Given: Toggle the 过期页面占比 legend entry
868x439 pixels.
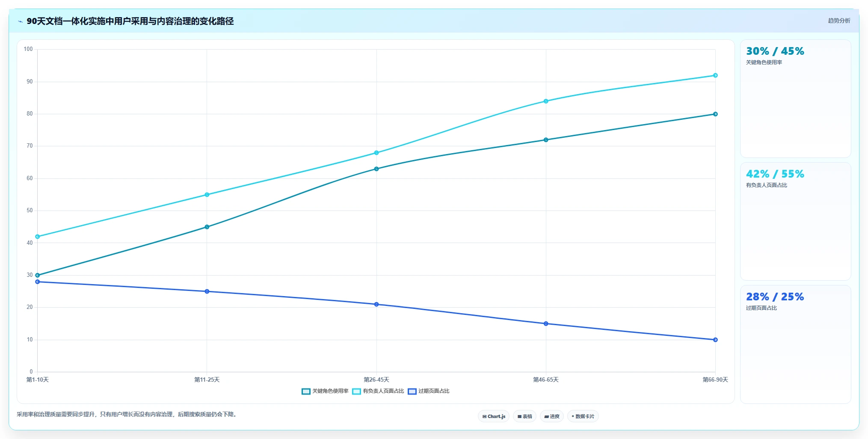Looking at the screenshot, I should (x=429, y=391).
